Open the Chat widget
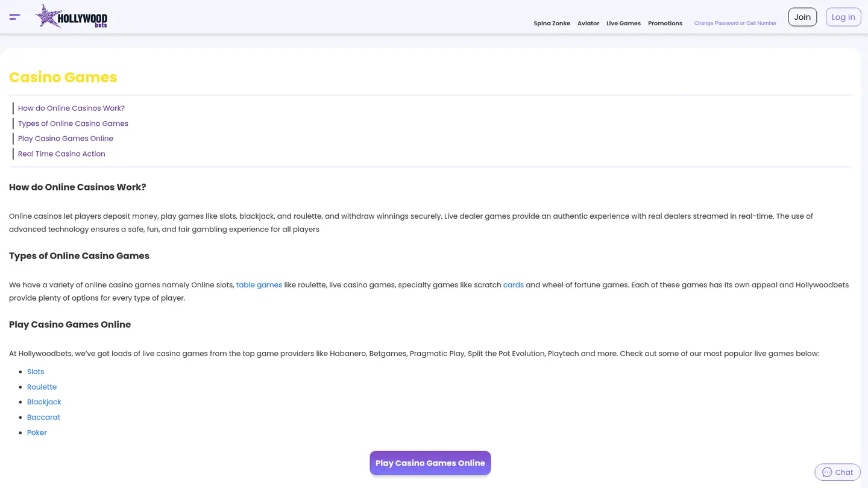Viewport: 868px width, 488px height. coord(837,472)
